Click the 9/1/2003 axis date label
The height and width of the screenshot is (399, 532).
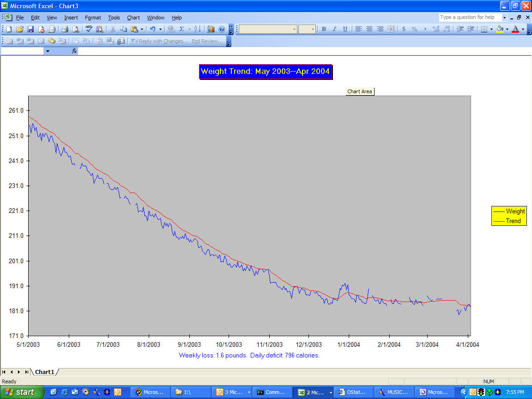[x=189, y=345]
